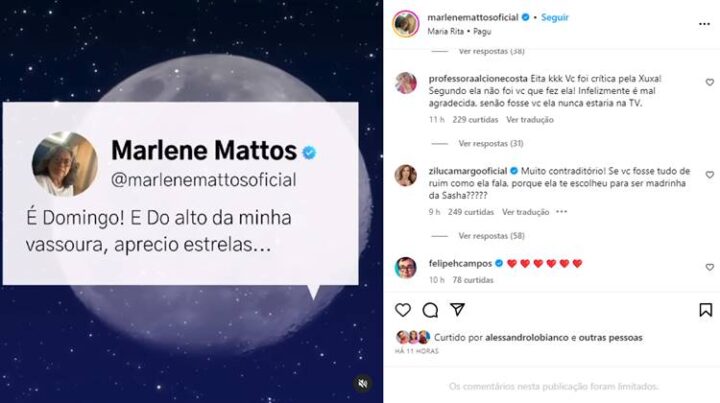720x403 pixels.
Task: Expand 31 replies under professoraalcionecosta comment
Action: tap(491, 144)
